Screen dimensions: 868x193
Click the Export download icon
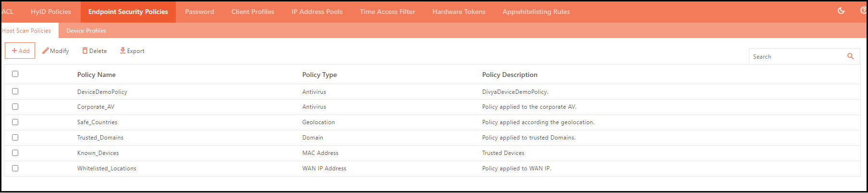pyautogui.click(x=122, y=51)
